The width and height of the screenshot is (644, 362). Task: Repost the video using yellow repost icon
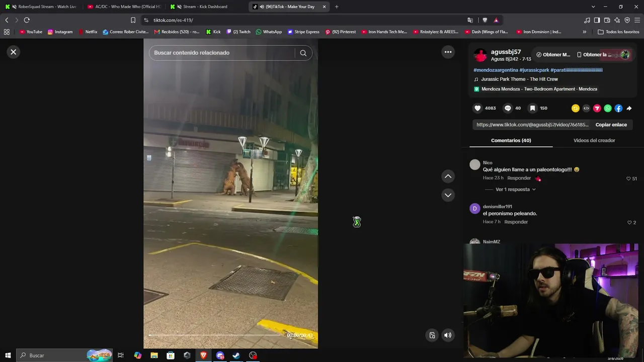(576, 108)
